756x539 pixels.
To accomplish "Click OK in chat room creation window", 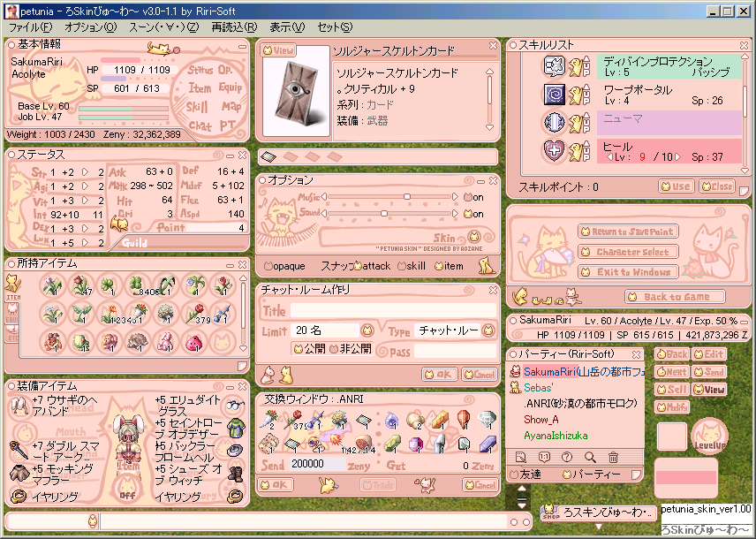I will point(439,374).
